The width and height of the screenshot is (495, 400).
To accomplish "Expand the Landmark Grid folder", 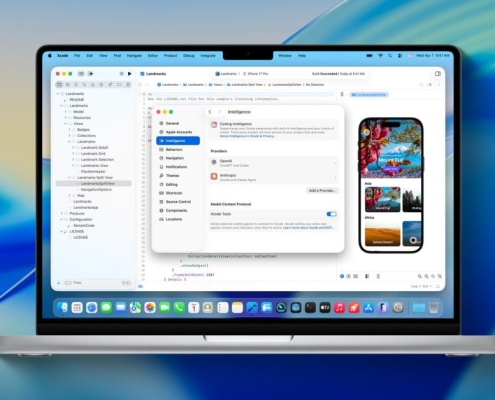I will (73, 153).
